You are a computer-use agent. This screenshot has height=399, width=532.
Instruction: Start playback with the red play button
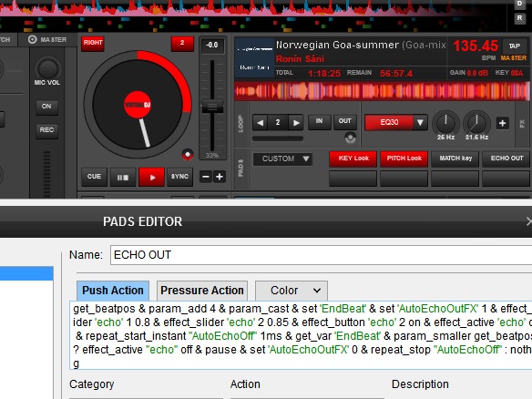click(x=151, y=177)
